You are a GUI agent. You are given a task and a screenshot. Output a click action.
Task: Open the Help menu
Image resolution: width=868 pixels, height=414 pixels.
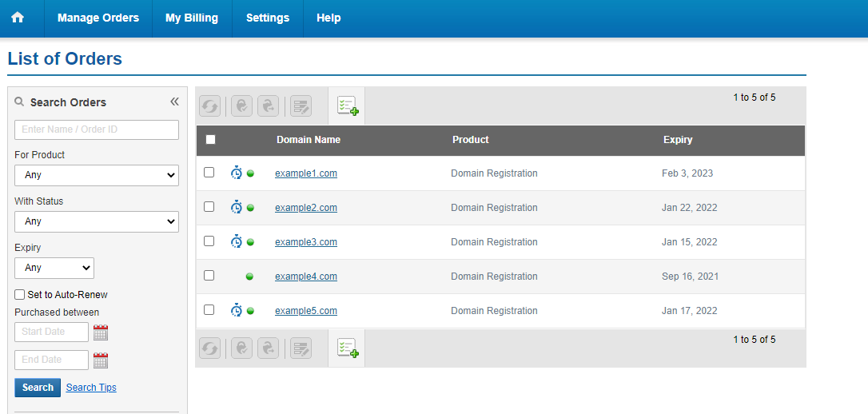[328, 18]
